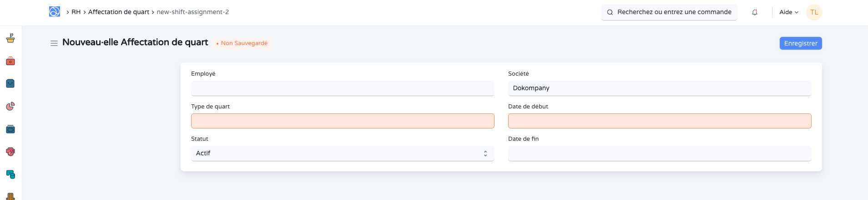The height and width of the screenshot is (200, 868).
Task: Toggle the sidebar hamburger menu
Action: click(x=54, y=43)
